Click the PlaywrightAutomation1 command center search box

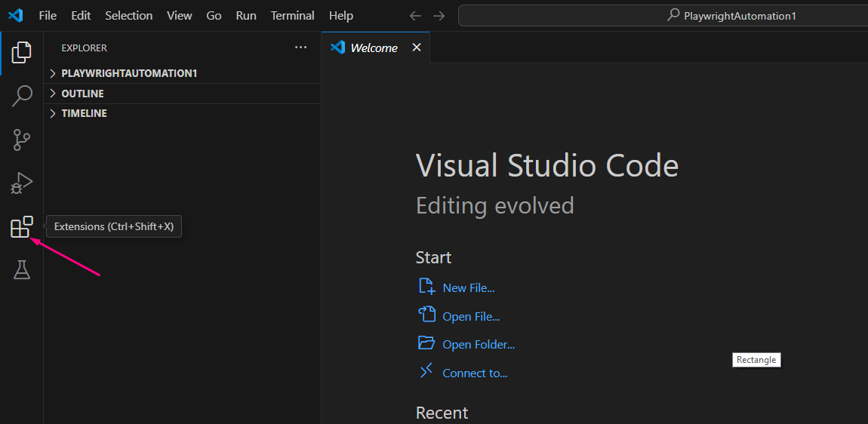point(663,16)
